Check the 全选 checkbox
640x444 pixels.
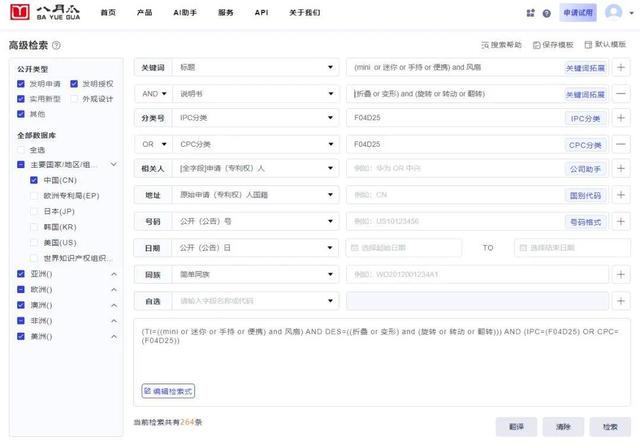[21, 150]
